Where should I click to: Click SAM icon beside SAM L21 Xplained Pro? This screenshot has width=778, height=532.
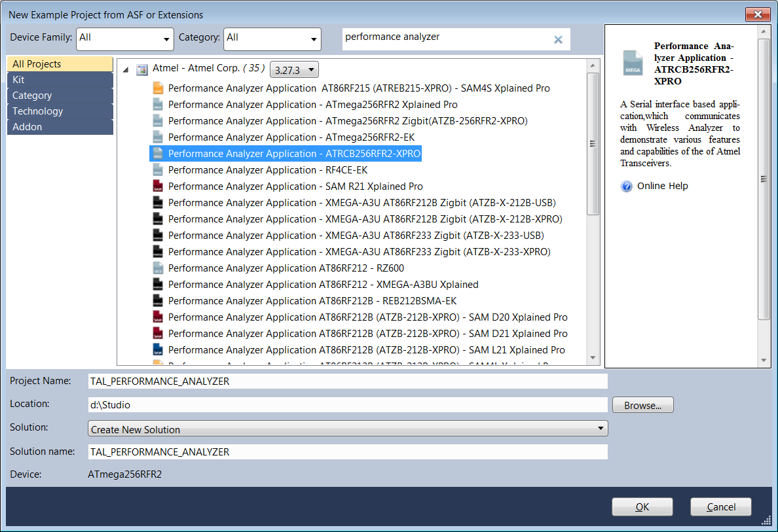click(158, 350)
